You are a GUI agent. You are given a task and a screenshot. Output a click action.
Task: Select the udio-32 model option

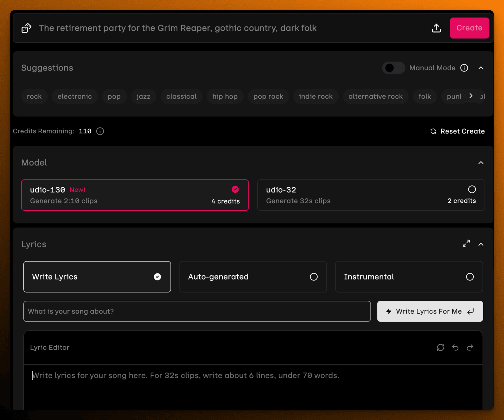click(371, 195)
